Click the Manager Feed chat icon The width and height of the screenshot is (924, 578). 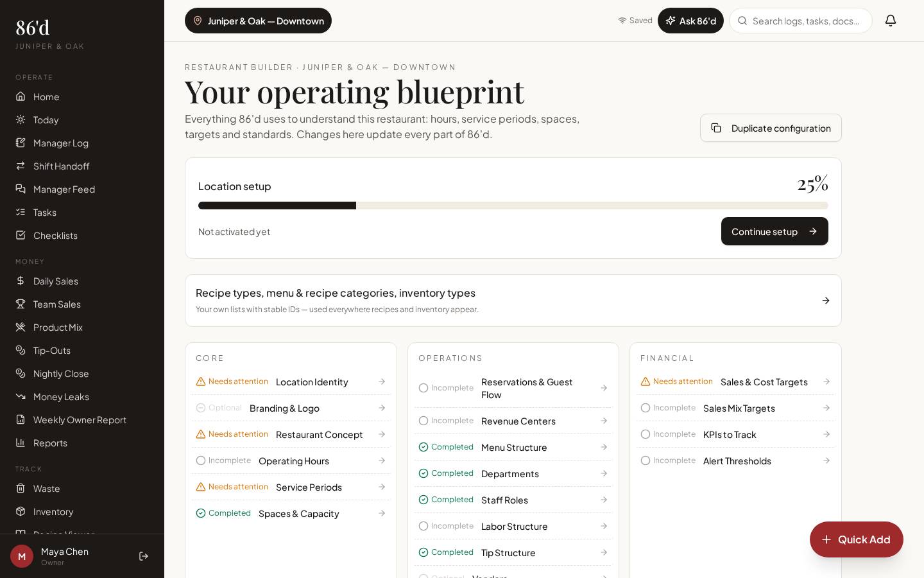coord(21,189)
